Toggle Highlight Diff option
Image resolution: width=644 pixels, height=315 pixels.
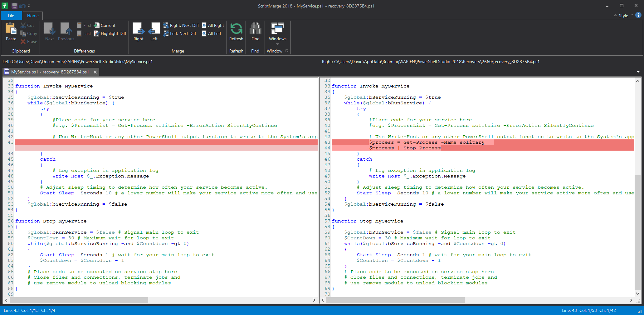point(110,33)
